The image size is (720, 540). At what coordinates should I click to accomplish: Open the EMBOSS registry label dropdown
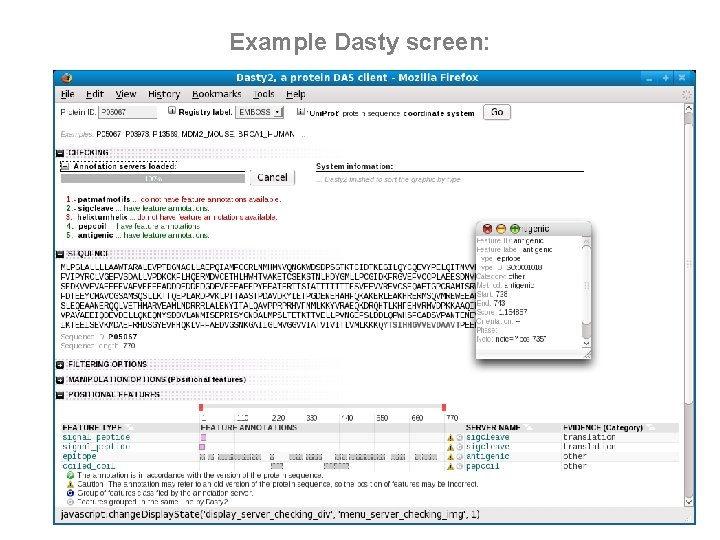coord(259,112)
